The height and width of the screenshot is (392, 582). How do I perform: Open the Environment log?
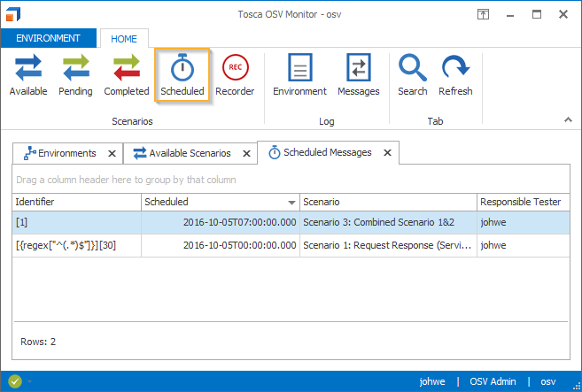tap(299, 75)
